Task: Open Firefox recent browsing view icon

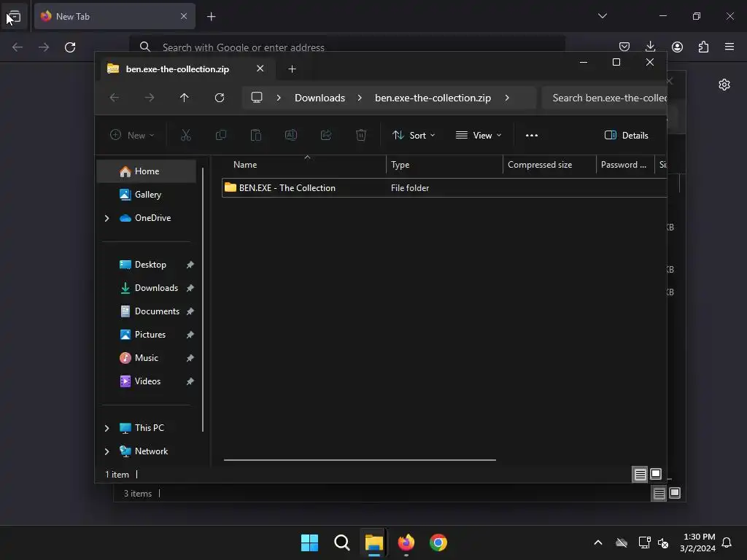Action: [14, 17]
